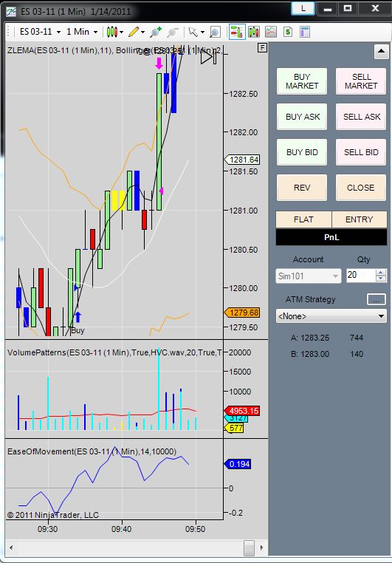The image size is (392, 563).
Task: Select the drawing tools pencil icon
Action: (x=133, y=32)
